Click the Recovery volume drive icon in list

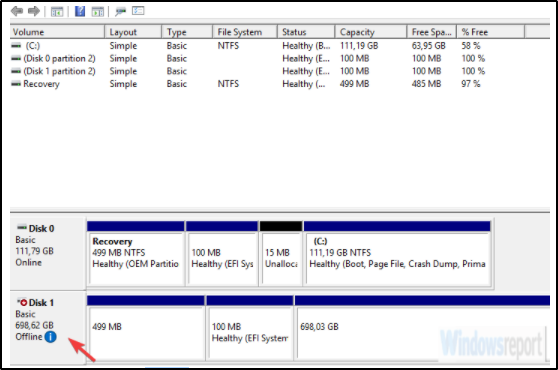pos(16,84)
